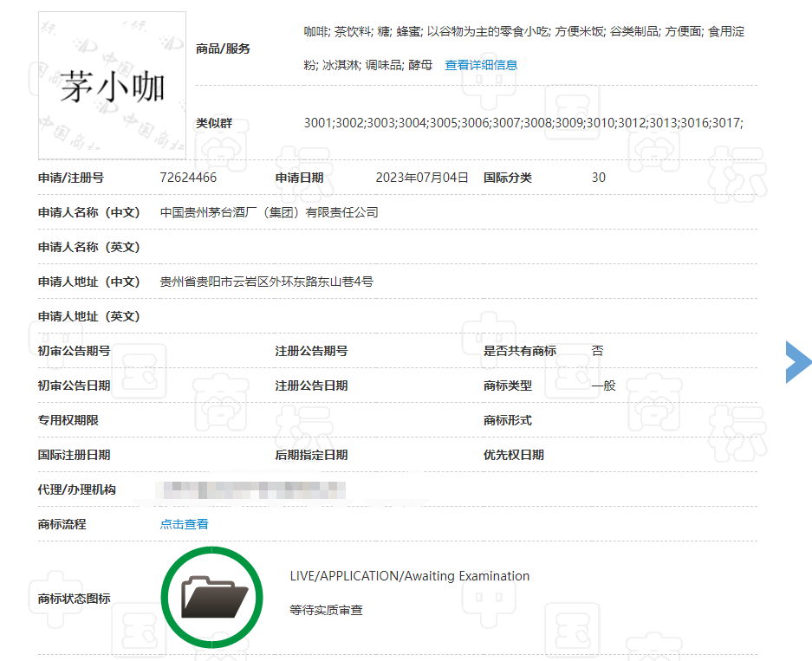Click the 否 value for shared trademark
This screenshot has height=661, width=812.
[598, 351]
